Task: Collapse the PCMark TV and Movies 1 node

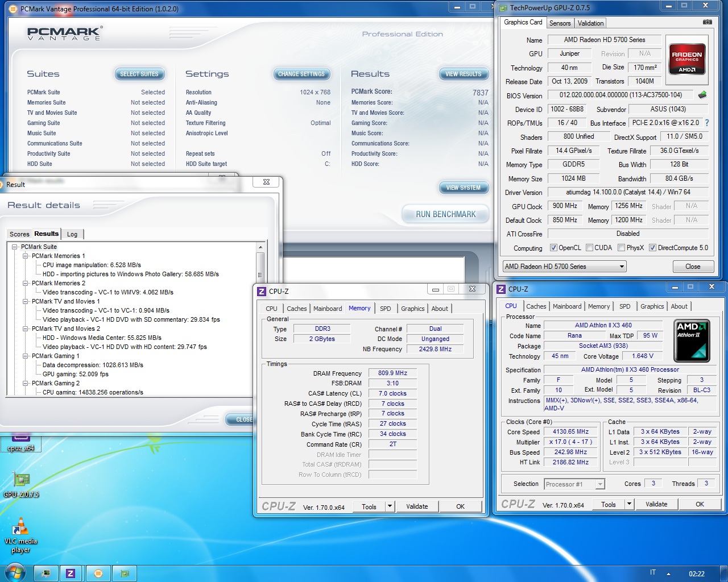Action: pyautogui.click(x=26, y=301)
